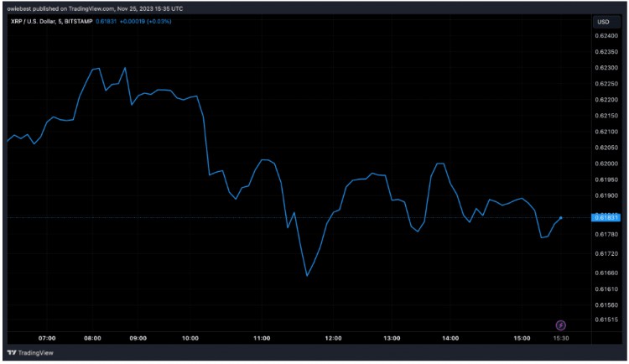
Task: Click the 0.61900 price axis label
Action: [x=606, y=196]
